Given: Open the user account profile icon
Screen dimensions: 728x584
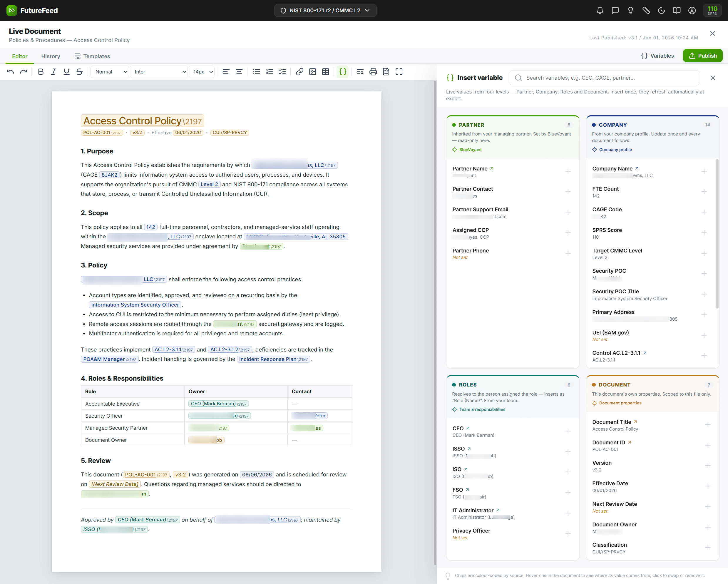Looking at the screenshot, I should click(x=692, y=11).
